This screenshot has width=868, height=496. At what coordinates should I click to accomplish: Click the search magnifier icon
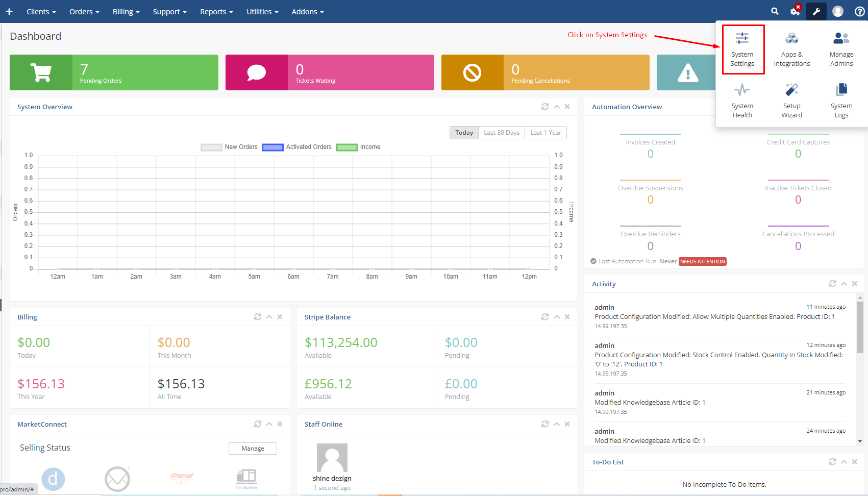(775, 11)
